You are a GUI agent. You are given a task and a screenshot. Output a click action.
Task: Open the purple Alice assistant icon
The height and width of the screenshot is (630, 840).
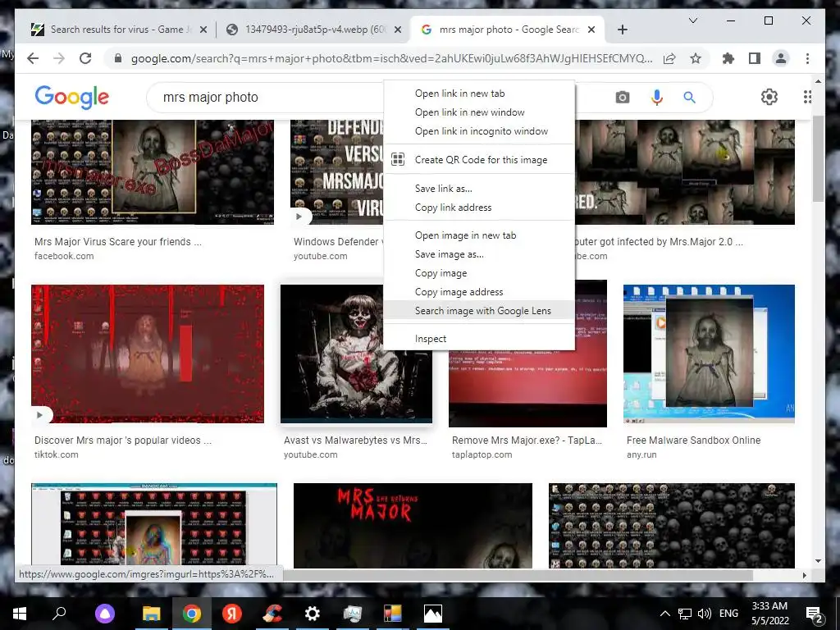click(105, 614)
